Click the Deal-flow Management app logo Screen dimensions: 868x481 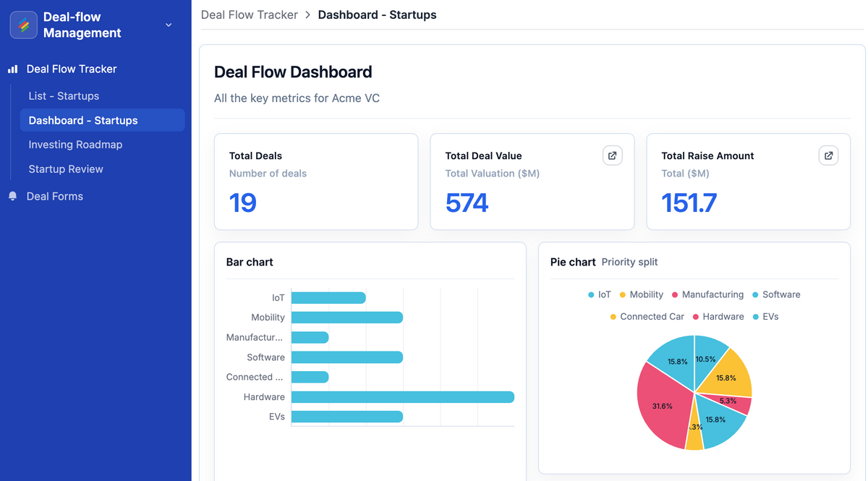pyautogui.click(x=24, y=25)
